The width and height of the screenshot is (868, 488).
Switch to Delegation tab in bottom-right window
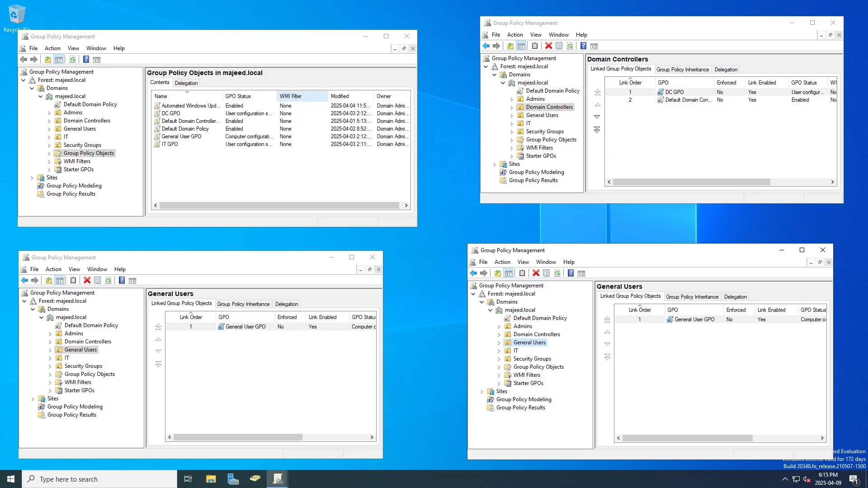click(736, 297)
